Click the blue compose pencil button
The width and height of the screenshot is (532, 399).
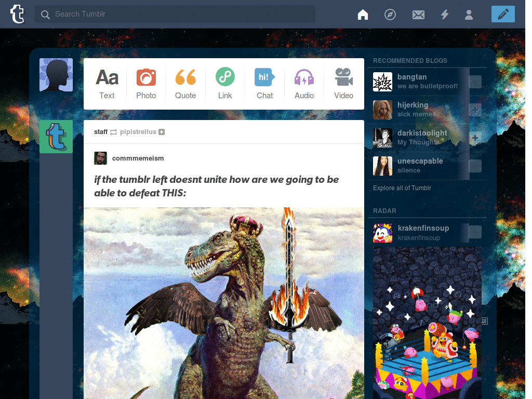503,14
